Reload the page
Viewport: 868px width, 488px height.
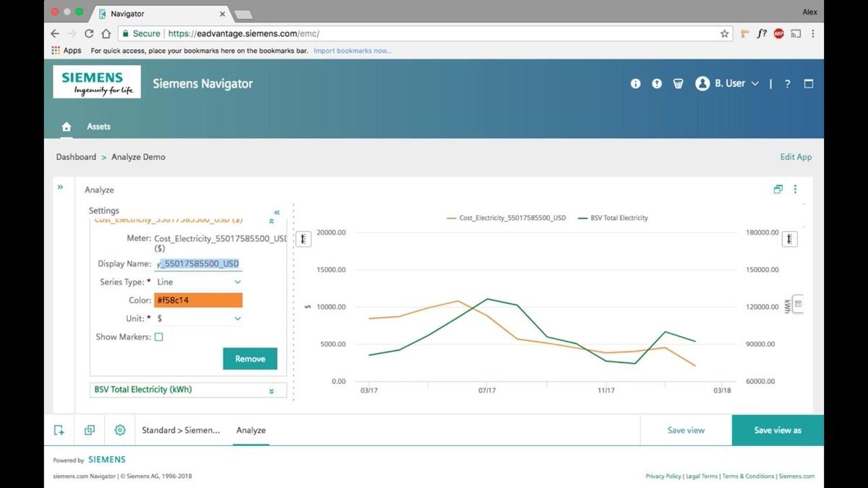pos(89,33)
